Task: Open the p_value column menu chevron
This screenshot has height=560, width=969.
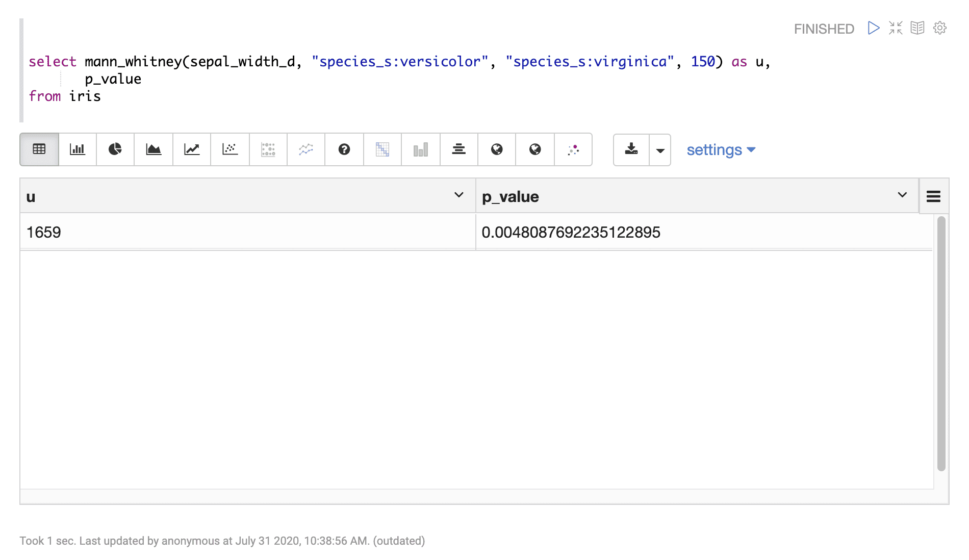Action: click(x=902, y=195)
